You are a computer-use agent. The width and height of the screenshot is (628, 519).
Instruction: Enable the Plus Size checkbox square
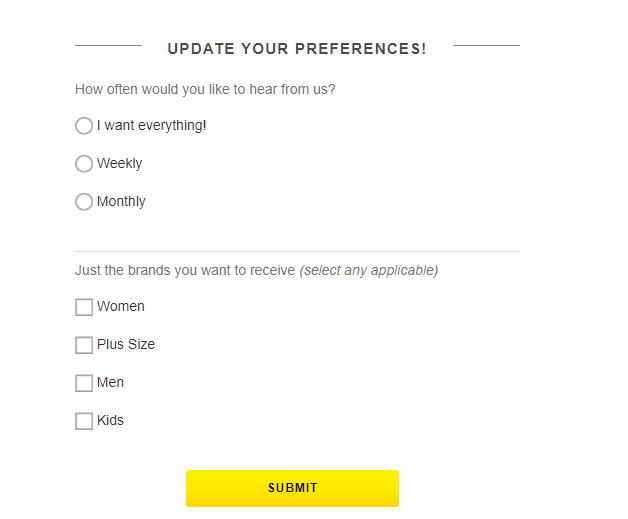84,345
